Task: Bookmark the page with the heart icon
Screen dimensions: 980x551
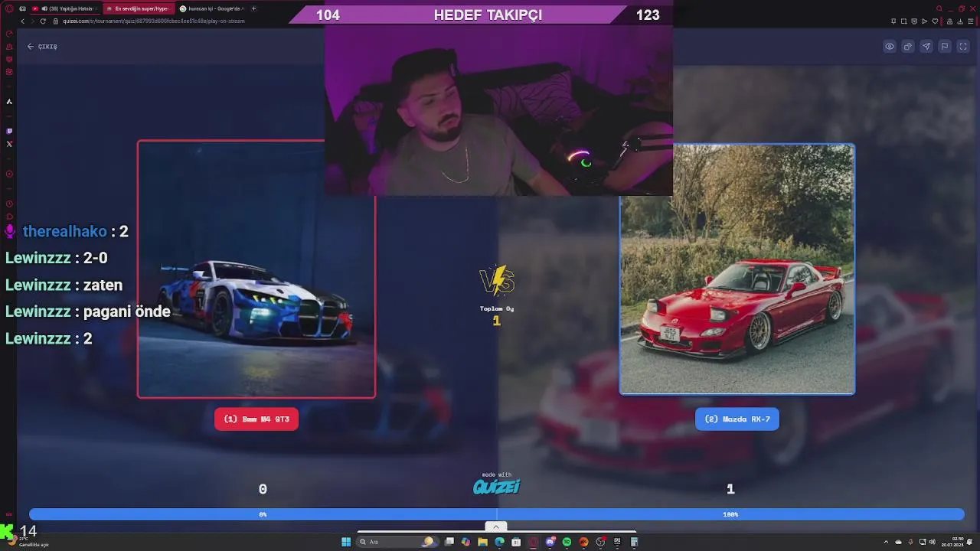Action: (x=935, y=21)
